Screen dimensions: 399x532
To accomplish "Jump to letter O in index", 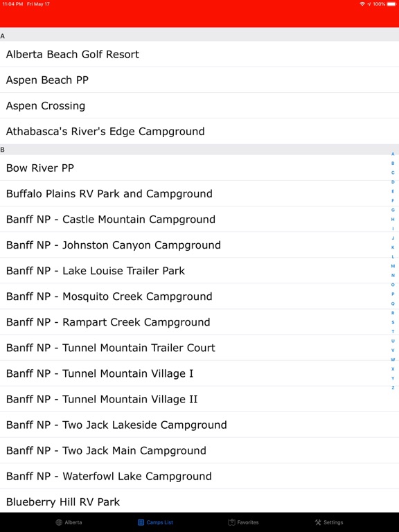I will pyautogui.click(x=393, y=285).
